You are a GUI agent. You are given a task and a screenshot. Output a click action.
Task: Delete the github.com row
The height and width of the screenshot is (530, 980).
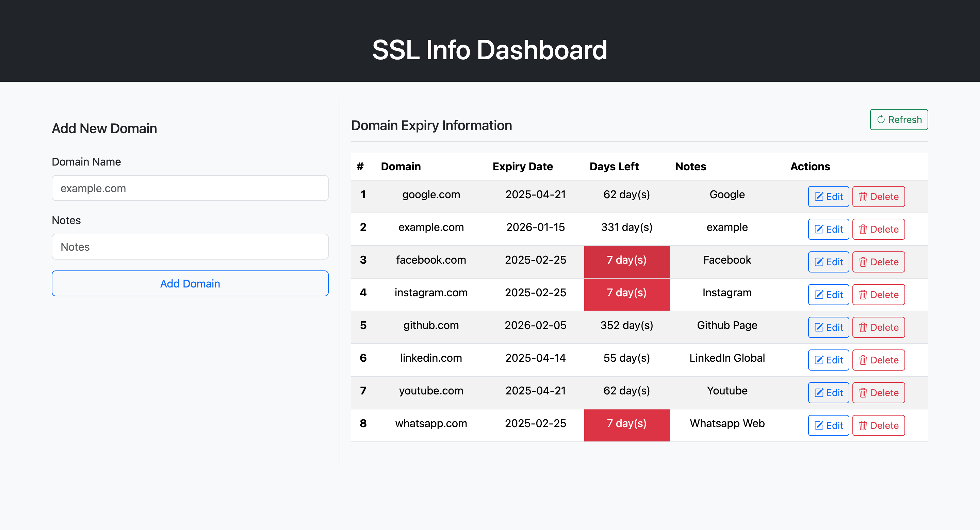(x=878, y=328)
